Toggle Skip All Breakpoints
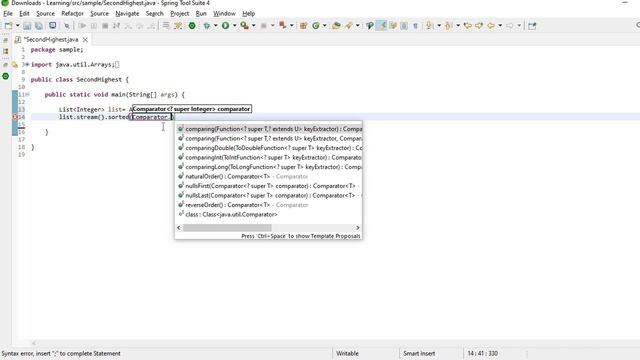Viewport: 640px width, 360px height. 67,26
